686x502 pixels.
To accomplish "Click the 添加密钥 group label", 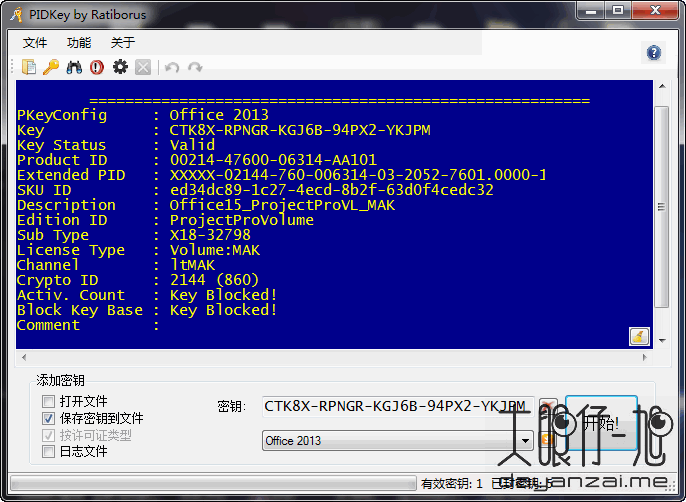I will pyautogui.click(x=60, y=380).
